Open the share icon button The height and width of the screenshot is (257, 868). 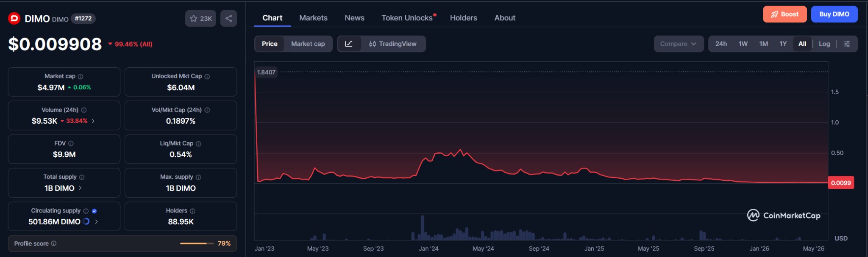click(x=228, y=18)
